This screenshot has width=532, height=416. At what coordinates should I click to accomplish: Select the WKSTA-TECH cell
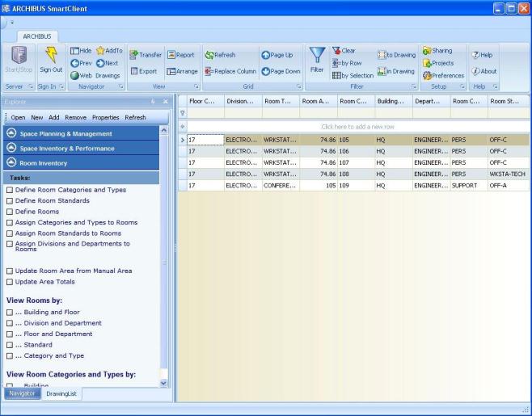pyautogui.click(x=508, y=174)
